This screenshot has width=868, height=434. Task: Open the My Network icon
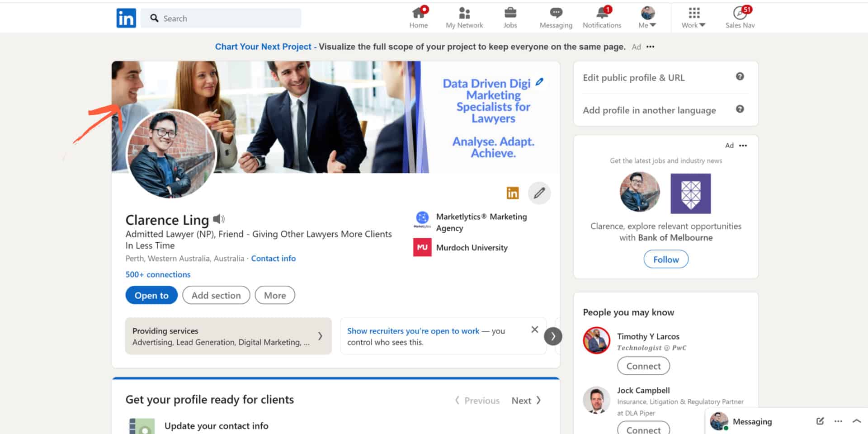[464, 13]
